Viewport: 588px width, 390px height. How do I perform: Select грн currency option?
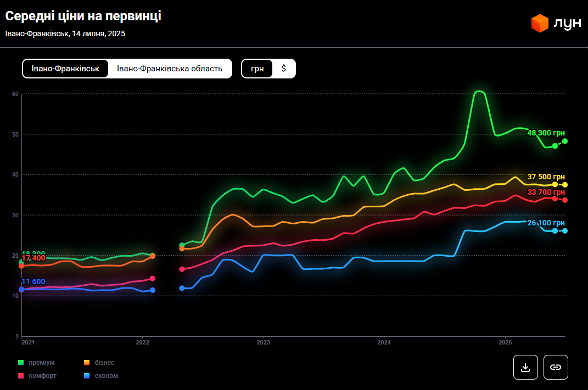coord(257,69)
